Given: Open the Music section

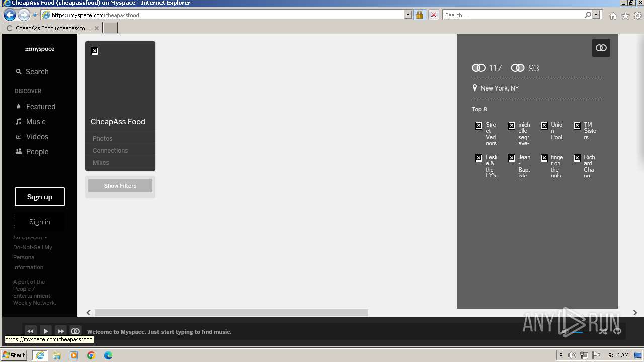Looking at the screenshot, I should click(30, 122).
